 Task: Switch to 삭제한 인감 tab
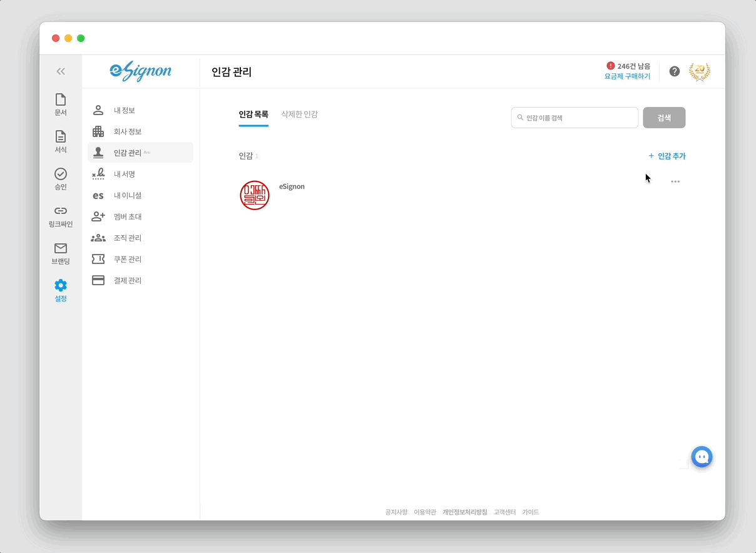click(300, 114)
